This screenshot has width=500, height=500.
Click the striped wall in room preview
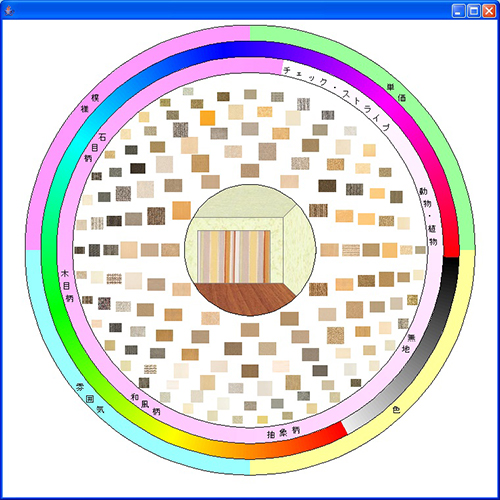(x=234, y=257)
